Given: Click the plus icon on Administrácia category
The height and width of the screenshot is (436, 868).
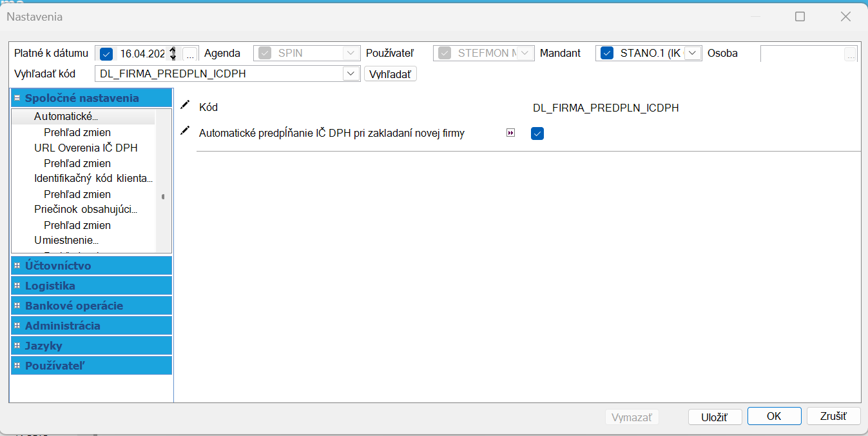Looking at the screenshot, I should 16,325.
